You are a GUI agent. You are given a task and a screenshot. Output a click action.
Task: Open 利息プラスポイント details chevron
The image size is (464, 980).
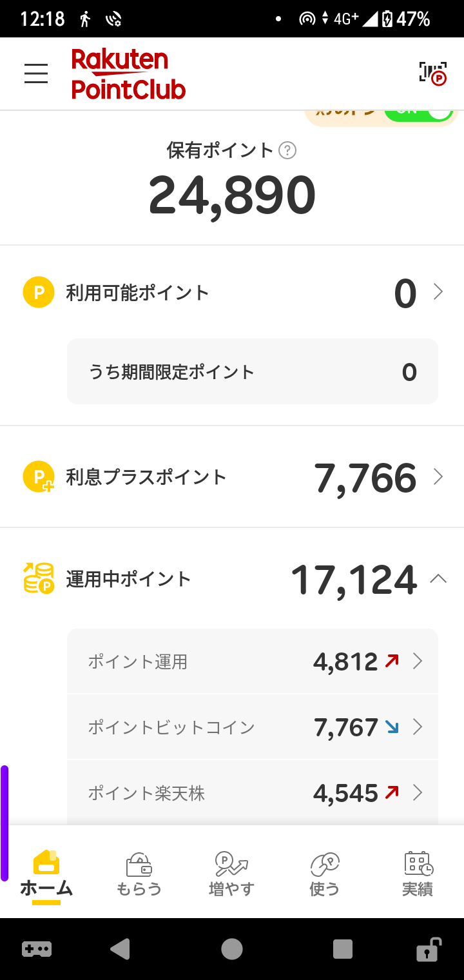point(438,477)
